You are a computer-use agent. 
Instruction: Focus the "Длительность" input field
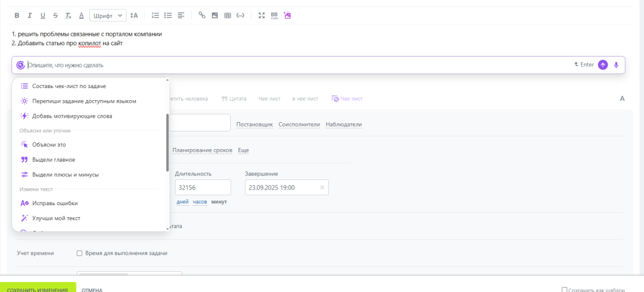[x=203, y=188]
